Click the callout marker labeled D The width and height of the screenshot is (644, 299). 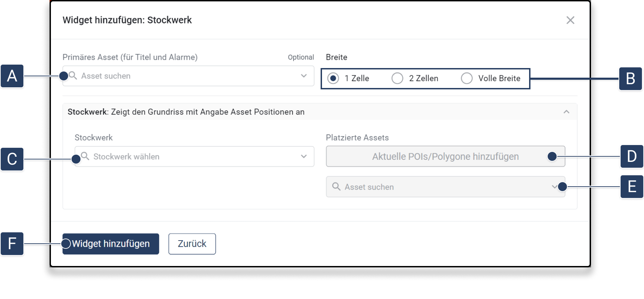[x=632, y=157]
